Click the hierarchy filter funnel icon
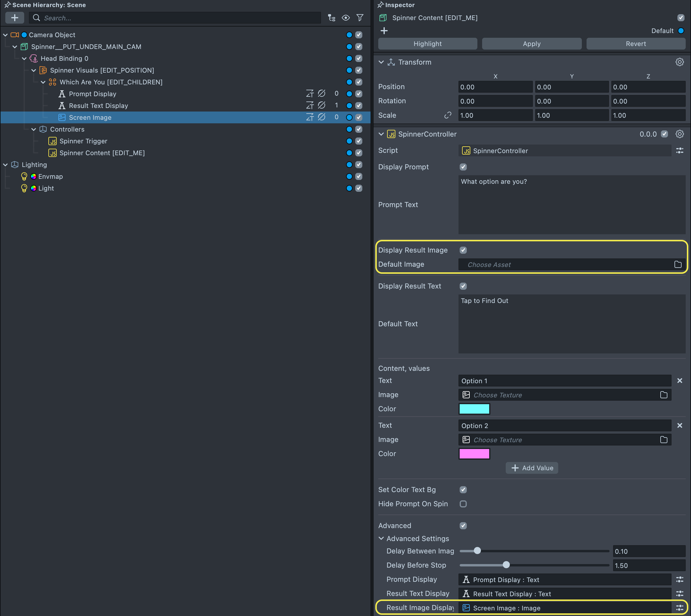691x616 pixels. tap(360, 18)
